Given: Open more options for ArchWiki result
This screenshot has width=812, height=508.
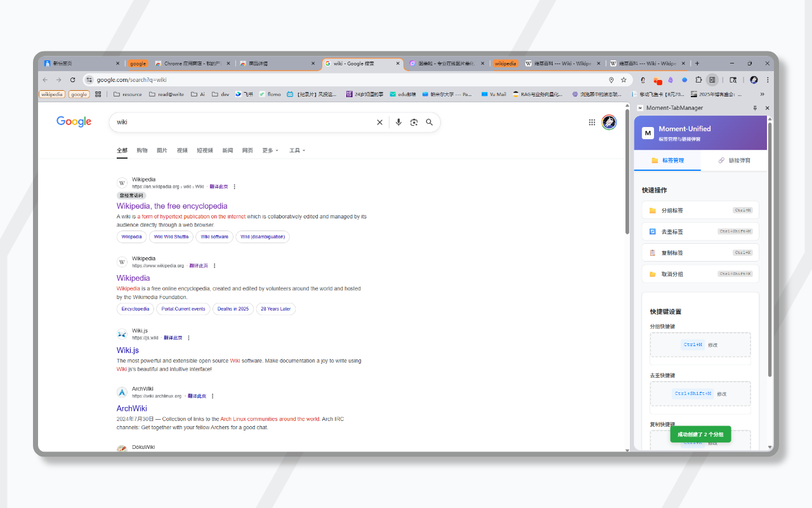Looking at the screenshot, I should 213,396.
